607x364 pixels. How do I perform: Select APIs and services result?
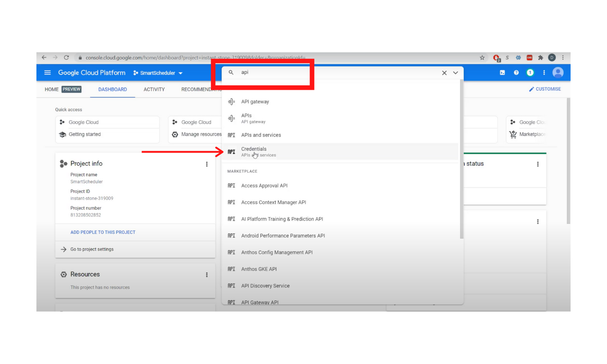coord(340,135)
